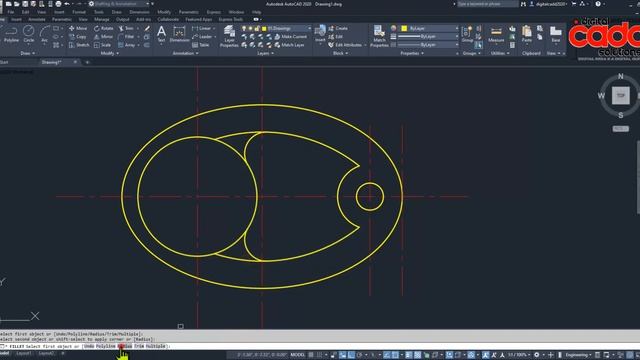
Task: Click the Group tool
Action: [467, 34]
